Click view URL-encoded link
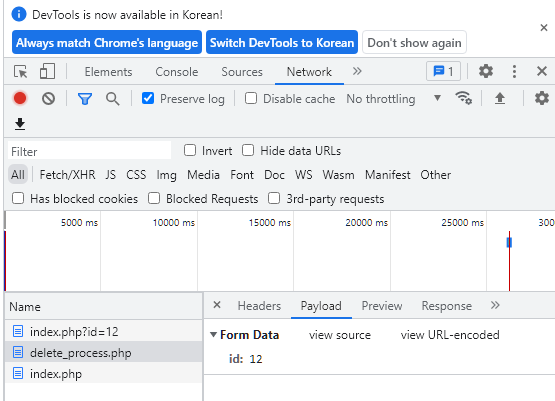This screenshot has width=555, height=401. pyautogui.click(x=450, y=335)
